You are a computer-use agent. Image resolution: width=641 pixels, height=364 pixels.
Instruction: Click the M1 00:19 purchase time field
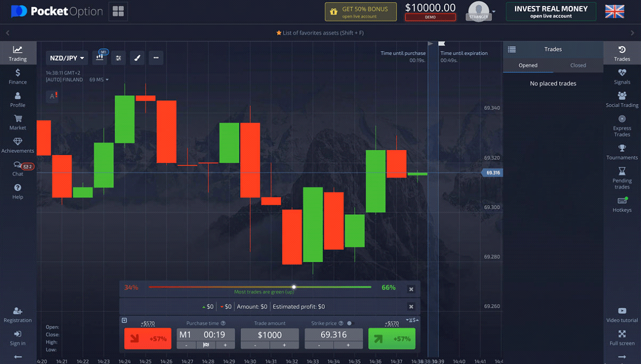[x=206, y=335]
